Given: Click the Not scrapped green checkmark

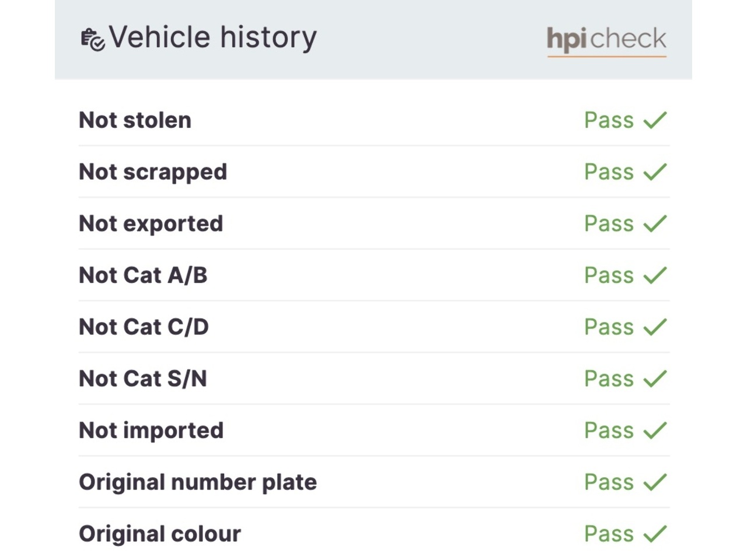Looking at the screenshot, I should (x=655, y=172).
